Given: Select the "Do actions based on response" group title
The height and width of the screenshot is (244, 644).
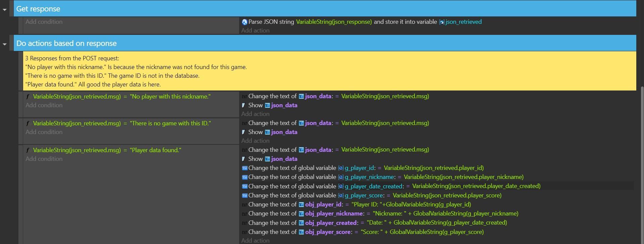Looking at the screenshot, I should (66, 43).
